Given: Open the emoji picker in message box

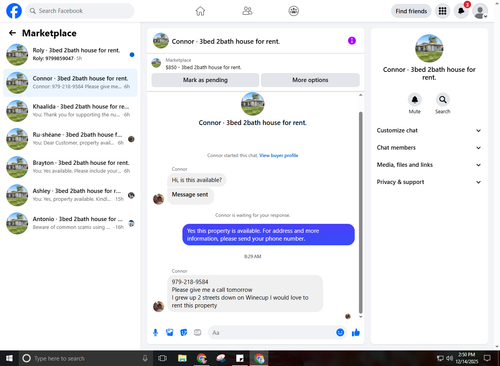Looking at the screenshot, I should [340, 332].
